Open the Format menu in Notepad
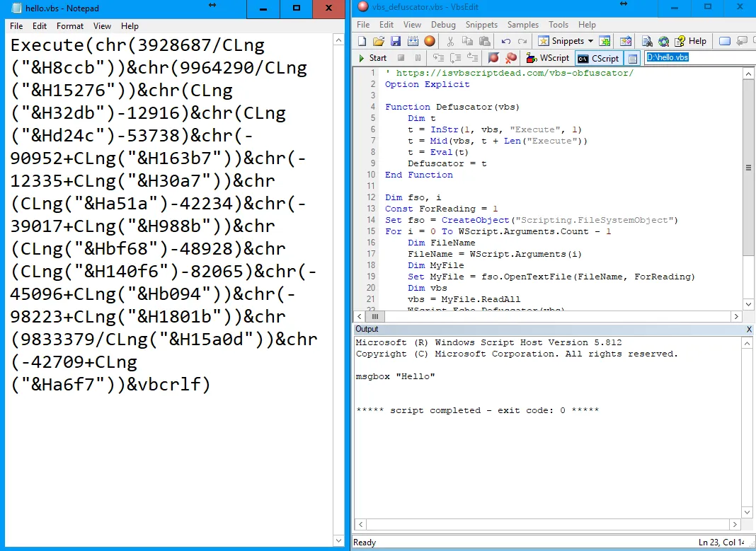 70,26
